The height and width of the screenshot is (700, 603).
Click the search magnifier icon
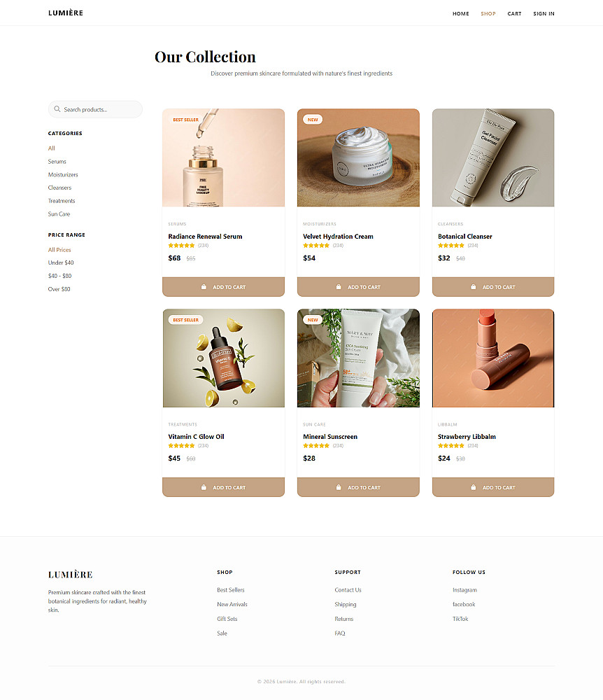[x=57, y=109]
